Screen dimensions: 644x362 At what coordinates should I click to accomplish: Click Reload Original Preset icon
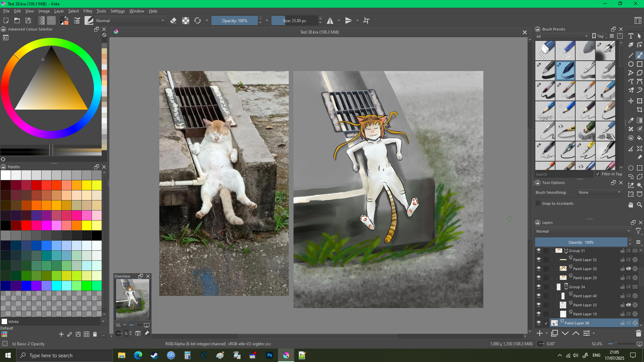[198, 20]
